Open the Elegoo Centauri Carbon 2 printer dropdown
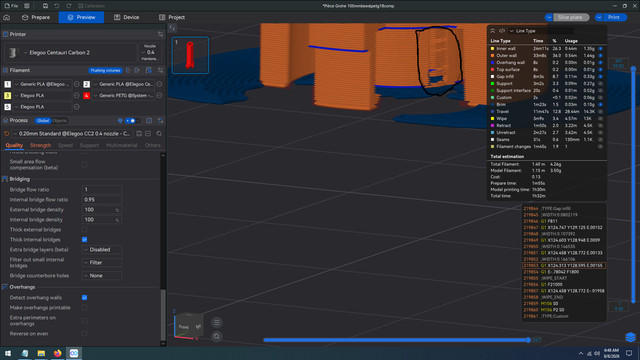Viewport: 640px width, 360px height. pos(71,53)
